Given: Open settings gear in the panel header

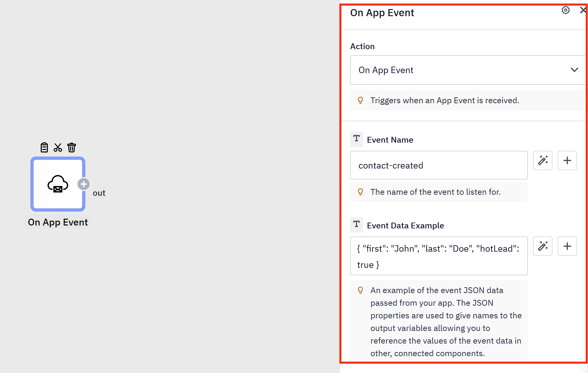Looking at the screenshot, I should (x=565, y=10).
